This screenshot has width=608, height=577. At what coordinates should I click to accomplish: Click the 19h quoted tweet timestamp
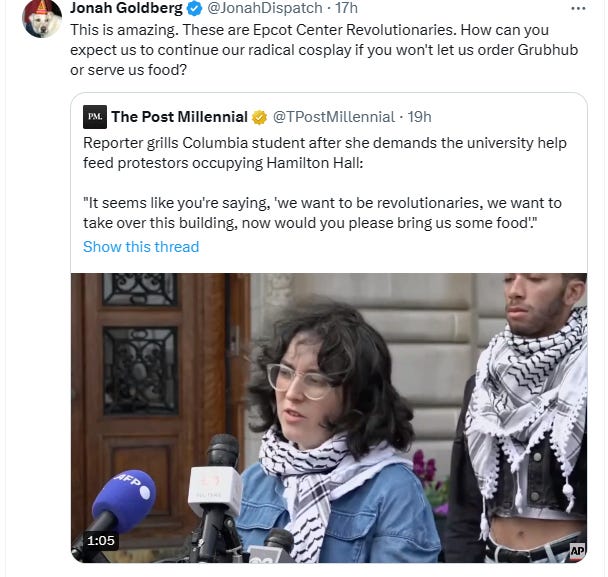pyautogui.click(x=419, y=117)
